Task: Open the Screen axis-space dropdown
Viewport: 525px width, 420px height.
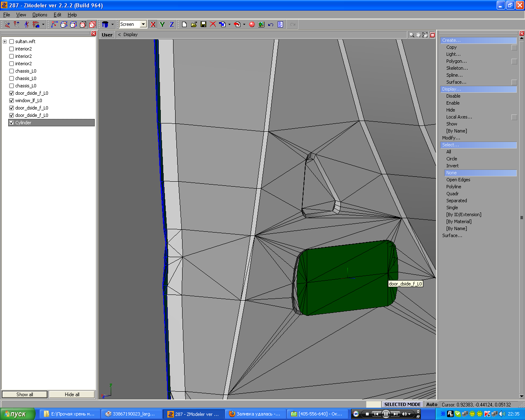Action: tap(143, 25)
